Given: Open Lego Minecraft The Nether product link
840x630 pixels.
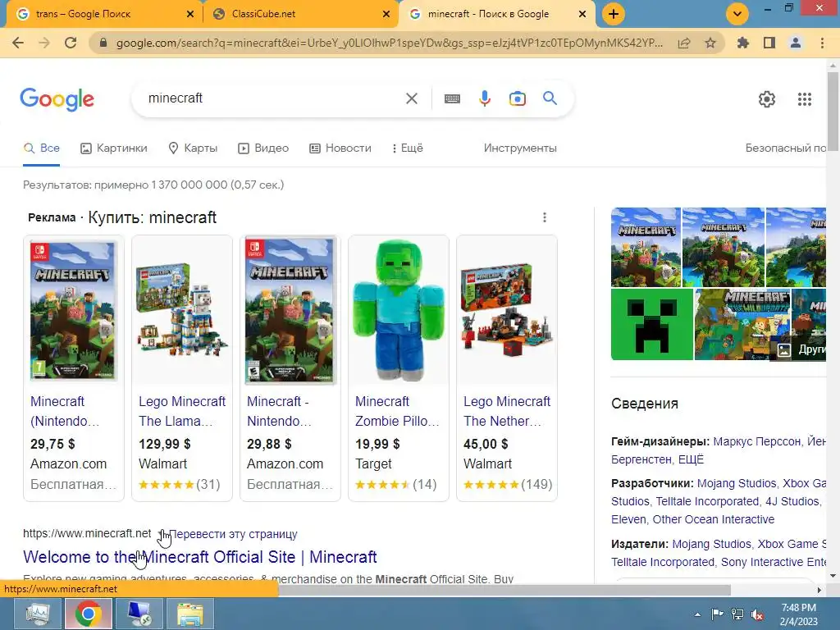Looking at the screenshot, I should (x=507, y=411).
